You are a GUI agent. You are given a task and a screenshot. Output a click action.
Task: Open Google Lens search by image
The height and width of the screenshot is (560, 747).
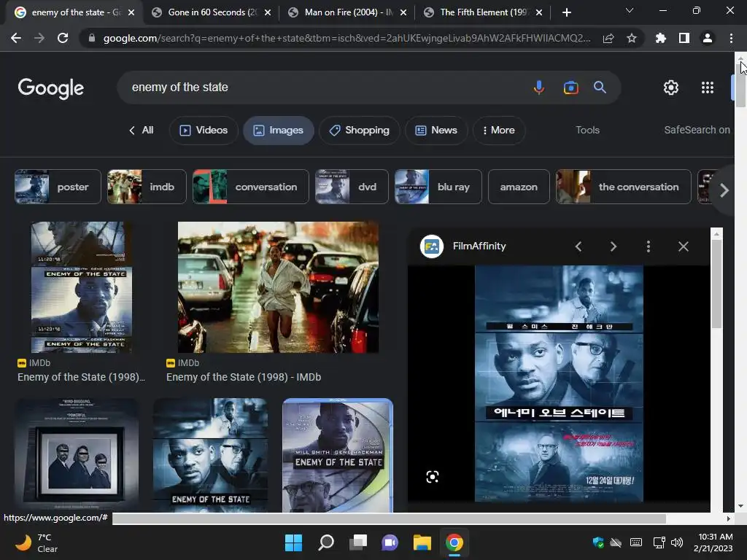pos(570,87)
